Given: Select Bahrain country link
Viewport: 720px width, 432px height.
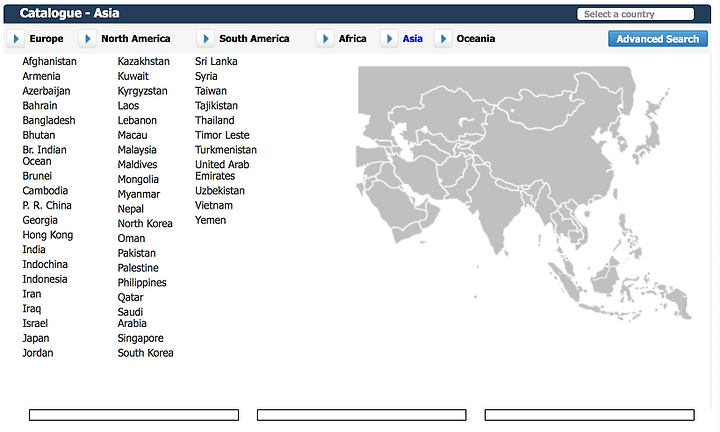Looking at the screenshot, I should 40,106.
